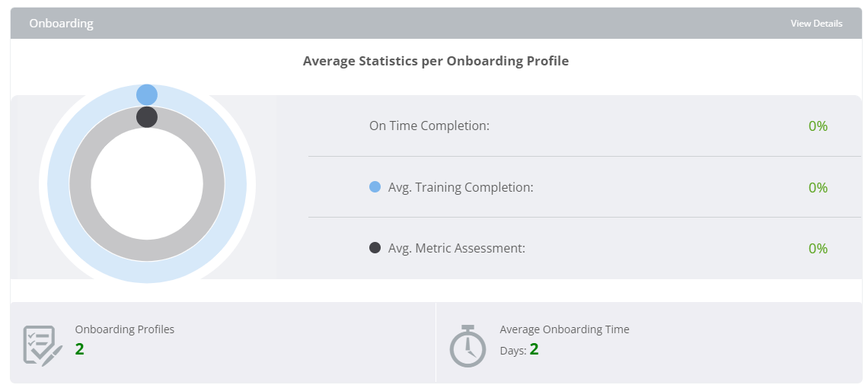Click the Average Statistics per Onboarding Profile heading

click(436, 61)
